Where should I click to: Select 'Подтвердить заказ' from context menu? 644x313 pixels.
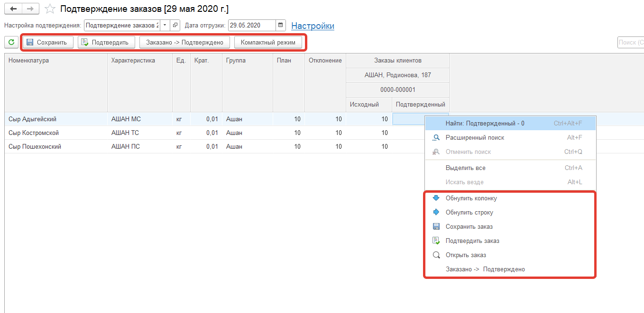pos(472,241)
